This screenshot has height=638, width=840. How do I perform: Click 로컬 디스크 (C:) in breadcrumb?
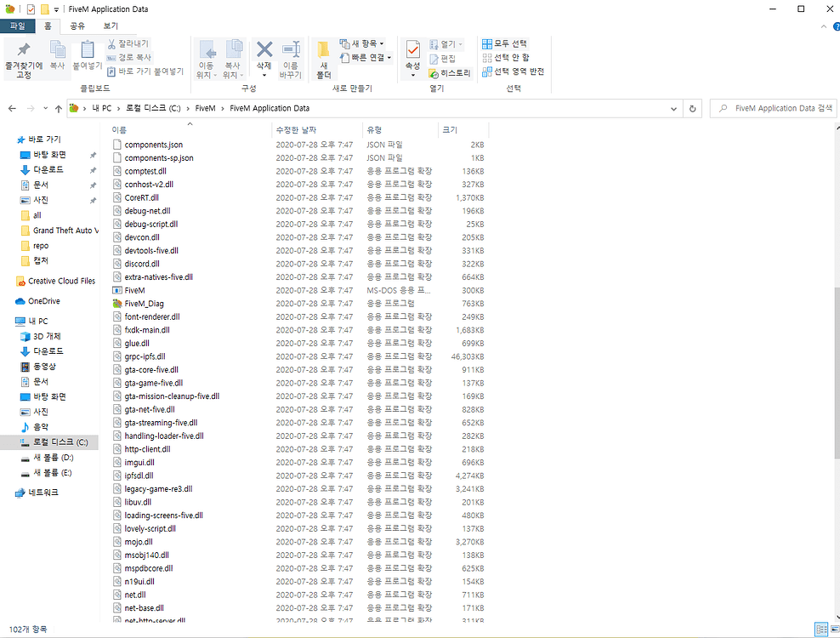[x=153, y=108]
